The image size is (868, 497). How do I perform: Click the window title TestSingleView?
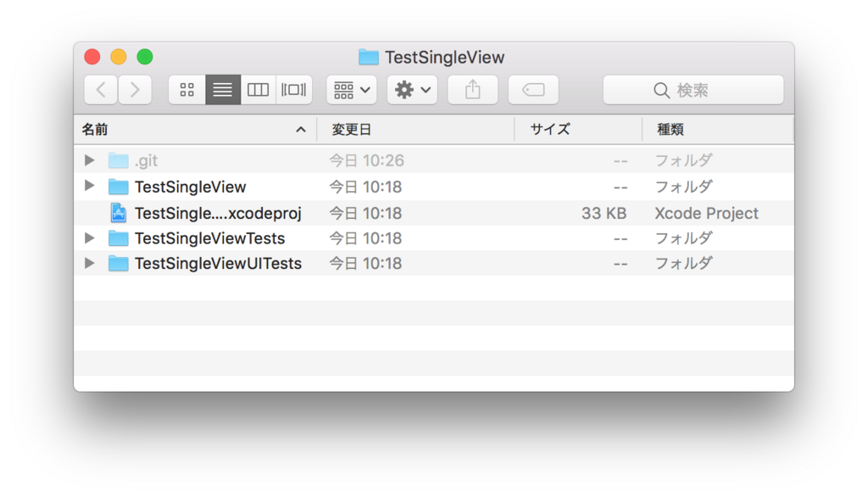click(x=444, y=58)
